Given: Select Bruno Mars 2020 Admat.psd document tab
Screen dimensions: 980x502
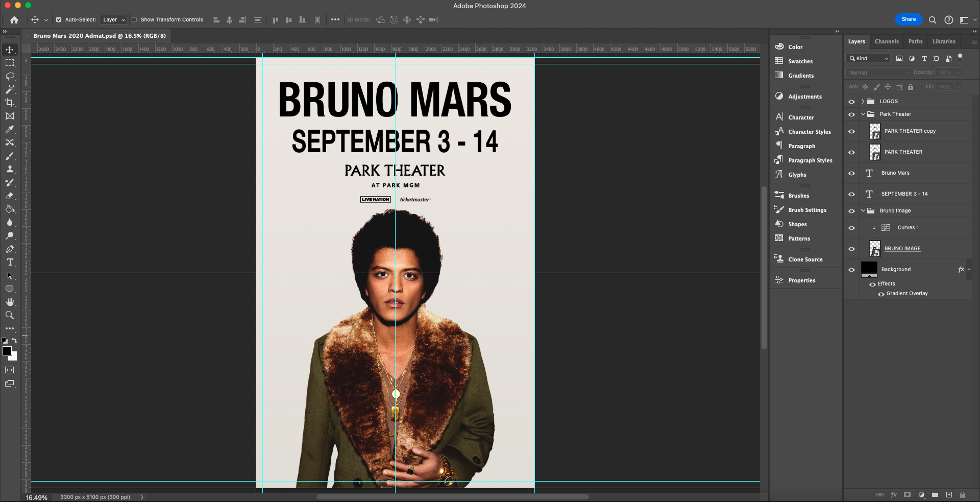Looking at the screenshot, I should tap(100, 36).
